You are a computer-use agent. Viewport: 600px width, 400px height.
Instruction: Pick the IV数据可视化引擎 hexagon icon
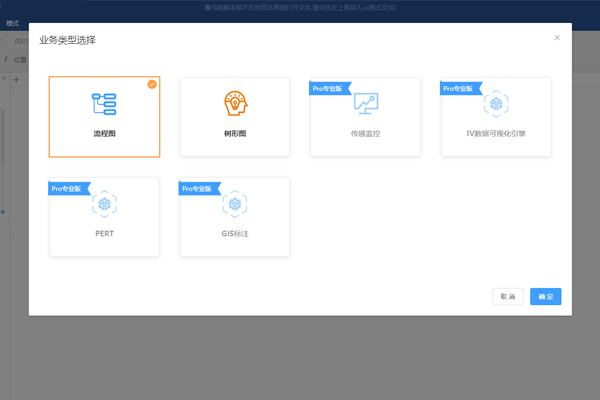(496, 103)
